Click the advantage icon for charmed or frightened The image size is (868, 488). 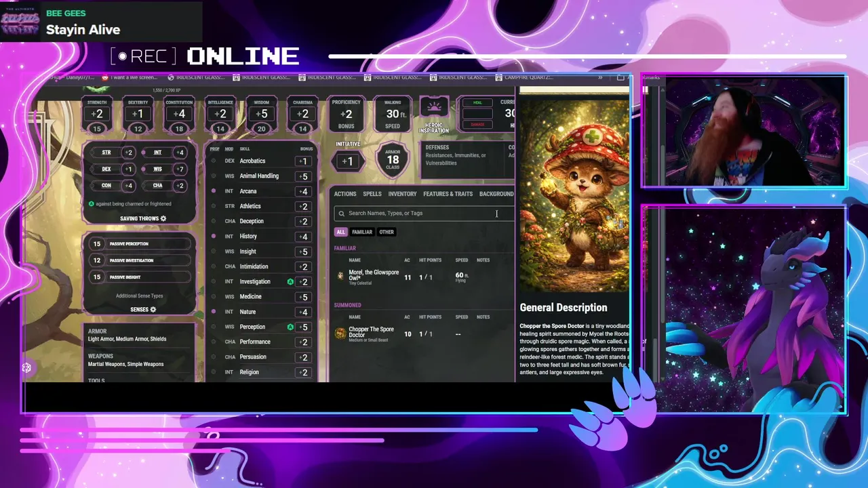coord(92,203)
